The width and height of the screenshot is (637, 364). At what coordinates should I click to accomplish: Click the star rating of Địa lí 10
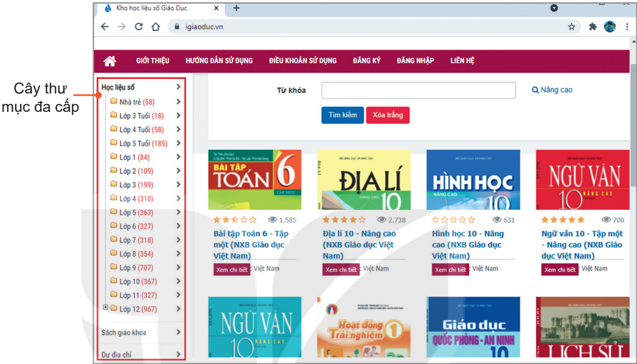[x=344, y=220]
